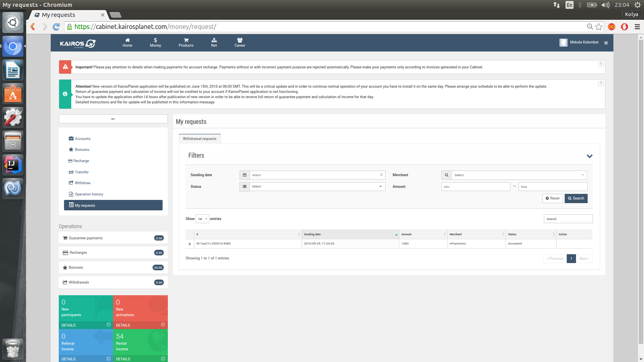Open Chromium from the Ubuntu dock
The height and width of the screenshot is (362, 644).
tap(13, 47)
